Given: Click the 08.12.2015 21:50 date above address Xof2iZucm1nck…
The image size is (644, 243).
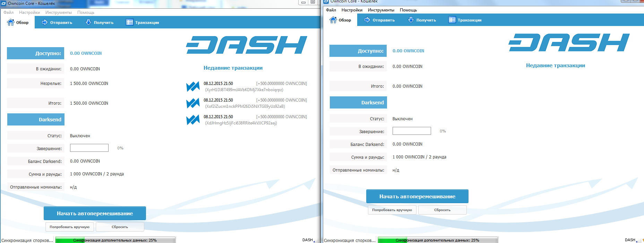Looking at the screenshot, I should [218, 100].
